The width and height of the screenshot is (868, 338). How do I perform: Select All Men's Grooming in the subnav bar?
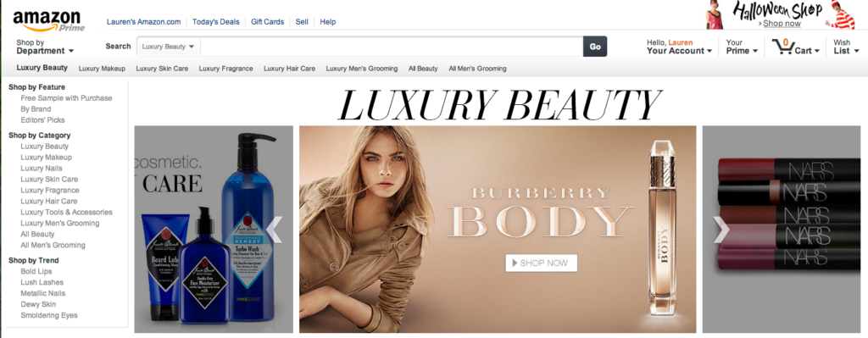[x=477, y=69]
